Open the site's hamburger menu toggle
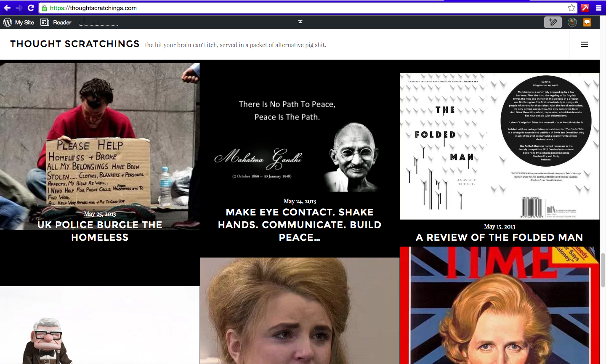This screenshot has width=606, height=364. (585, 44)
